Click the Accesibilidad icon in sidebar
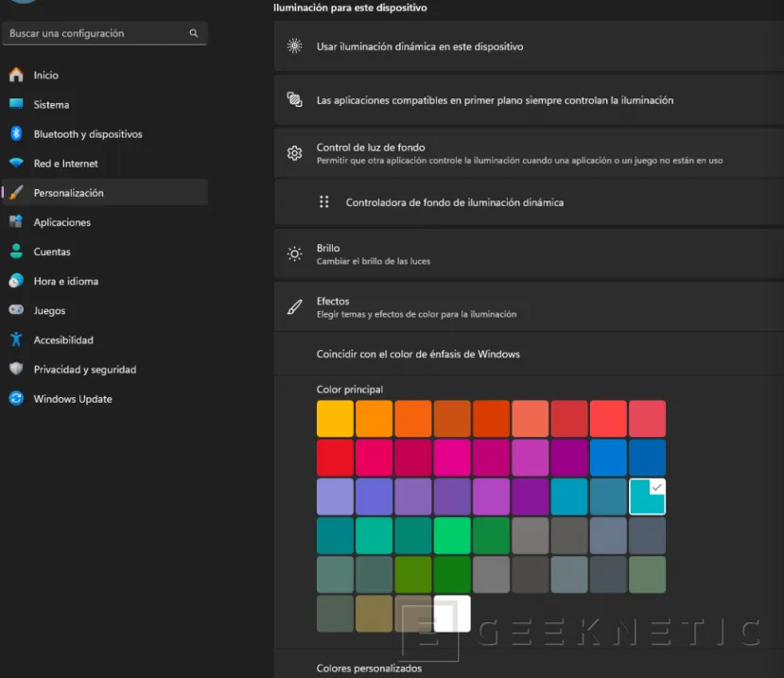This screenshot has height=678, width=784. (16, 339)
